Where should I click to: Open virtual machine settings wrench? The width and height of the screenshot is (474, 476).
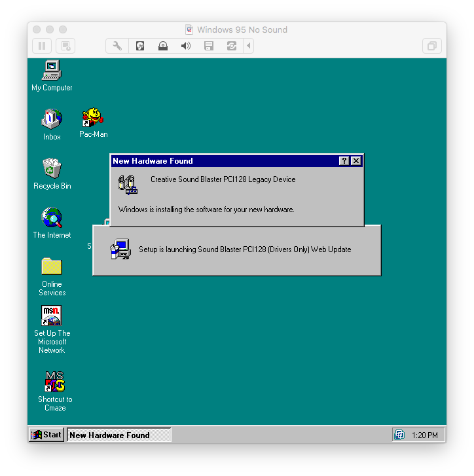point(117,46)
